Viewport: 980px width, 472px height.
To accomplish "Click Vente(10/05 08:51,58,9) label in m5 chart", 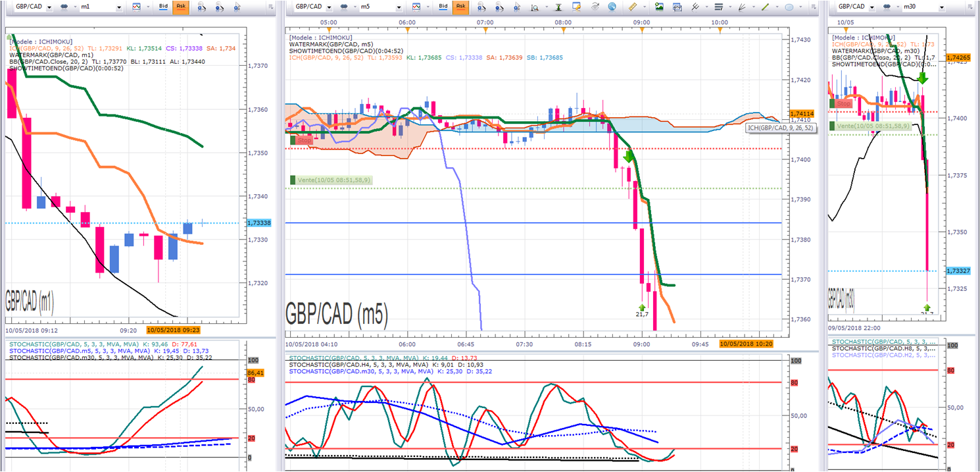I will tap(331, 180).
